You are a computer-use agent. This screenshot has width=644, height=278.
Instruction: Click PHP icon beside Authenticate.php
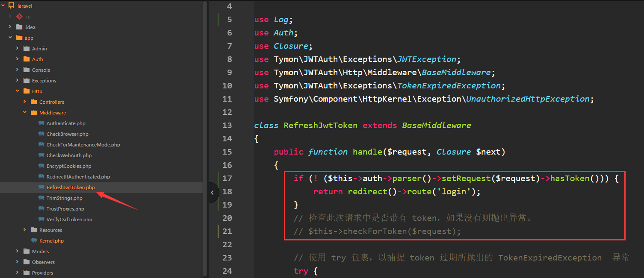click(41, 123)
